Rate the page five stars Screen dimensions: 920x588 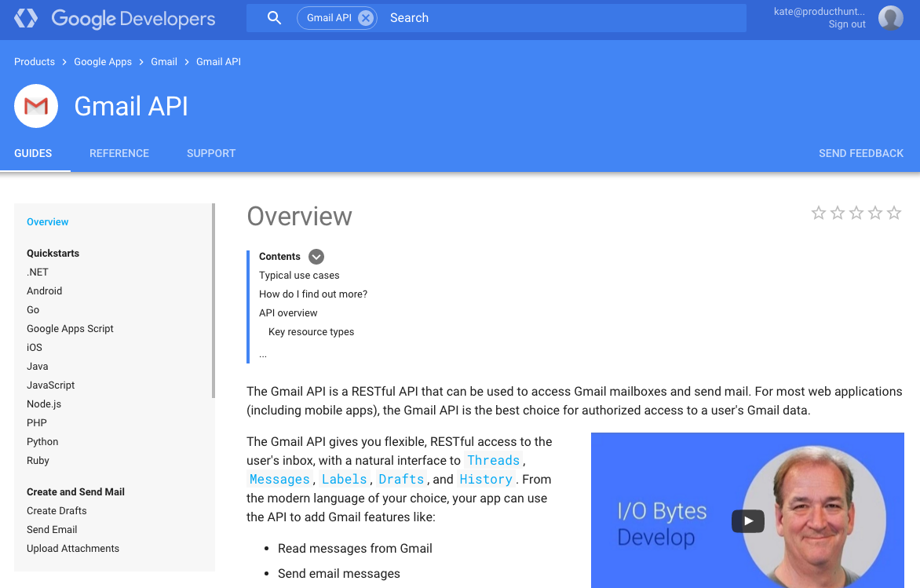click(893, 213)
